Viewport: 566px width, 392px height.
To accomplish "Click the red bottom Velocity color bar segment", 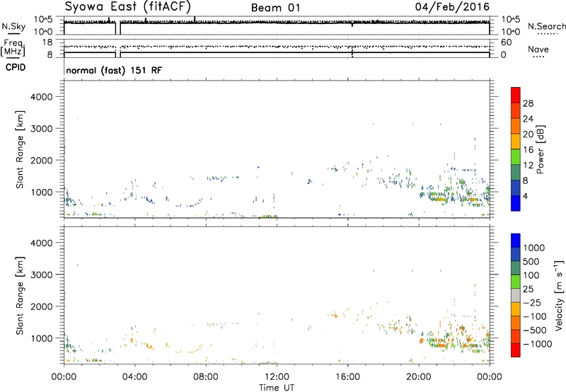I will 516,350.
